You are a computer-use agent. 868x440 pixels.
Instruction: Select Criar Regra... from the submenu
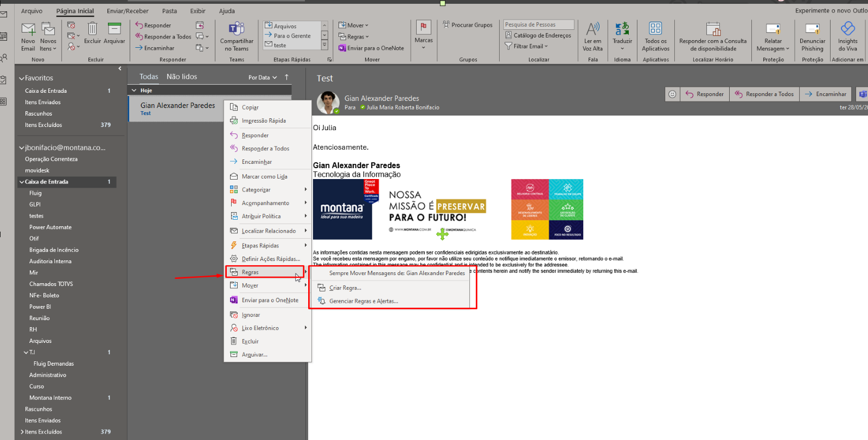pos(345,288)
